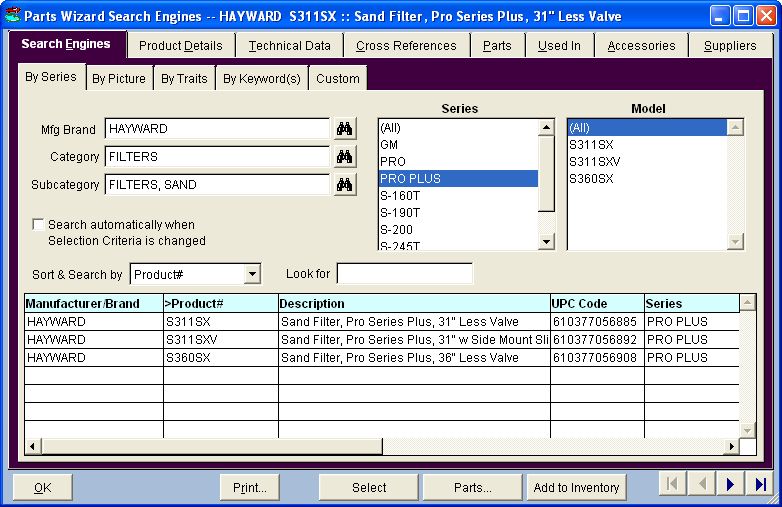Screen dimensions: 782x507
Task: Select (All) in the Model list
Action: 647,128
